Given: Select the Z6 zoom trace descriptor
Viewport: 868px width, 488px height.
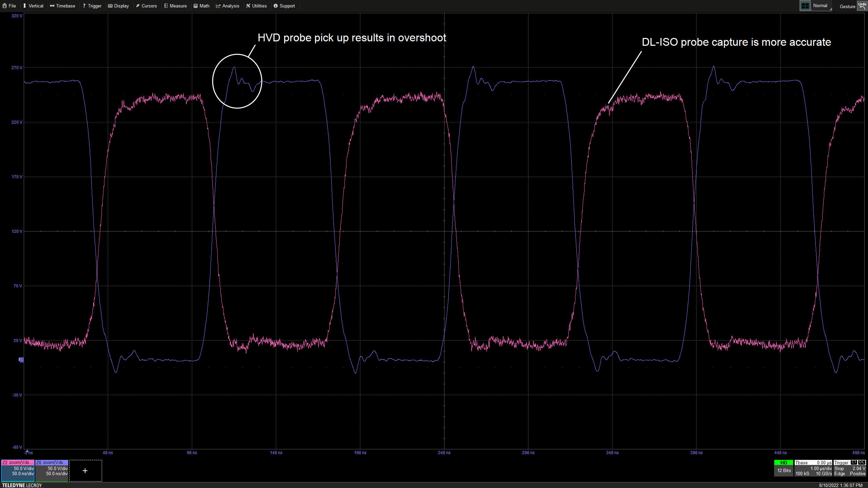Looking at the screenshot, I should point(52,471).
